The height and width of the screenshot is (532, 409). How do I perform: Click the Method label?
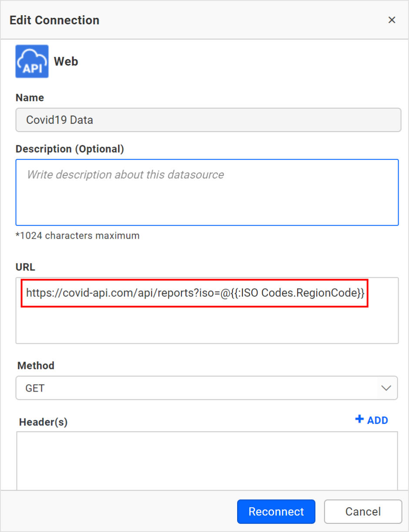(36, 366)
